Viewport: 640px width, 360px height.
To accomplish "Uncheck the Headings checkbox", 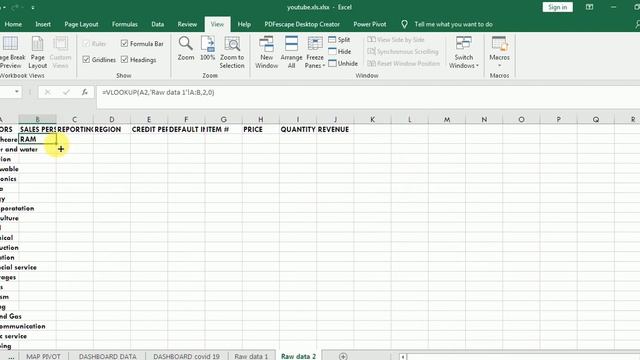I will [124, 60].
